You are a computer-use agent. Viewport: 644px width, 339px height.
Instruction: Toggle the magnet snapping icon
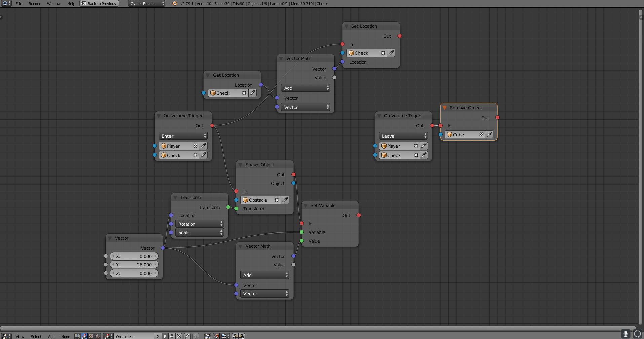point(217,336)
